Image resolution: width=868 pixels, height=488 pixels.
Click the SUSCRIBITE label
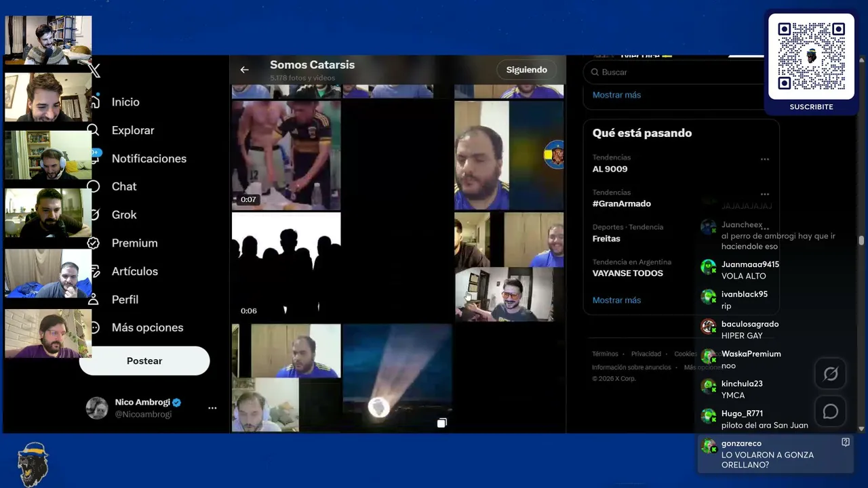tap(811, 107)
